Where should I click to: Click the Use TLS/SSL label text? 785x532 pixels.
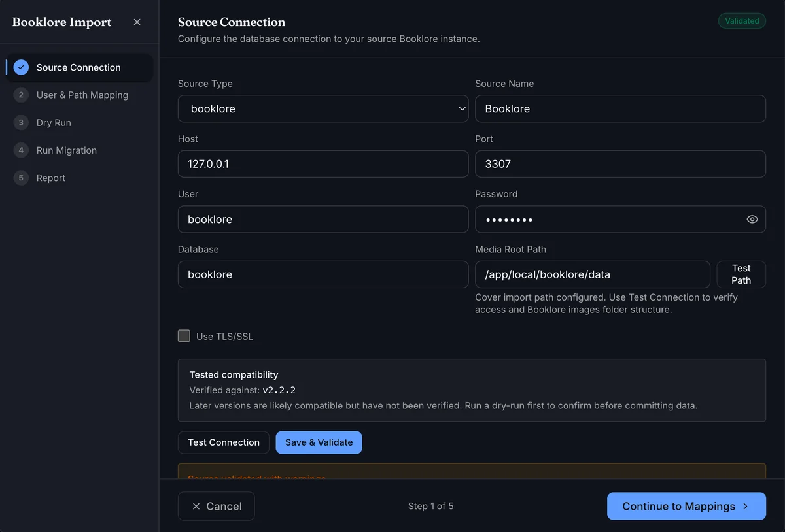pos(224,337)
